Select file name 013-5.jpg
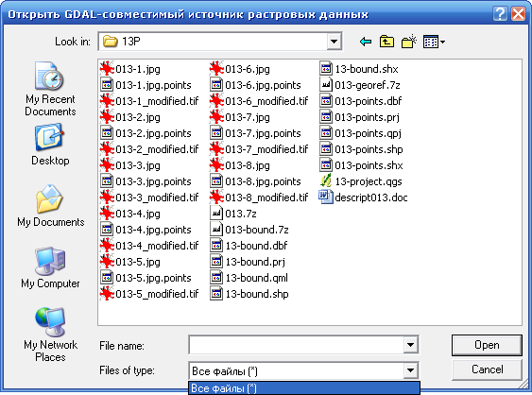The width and height of the screenshot is (532, 395). (138, 262)
